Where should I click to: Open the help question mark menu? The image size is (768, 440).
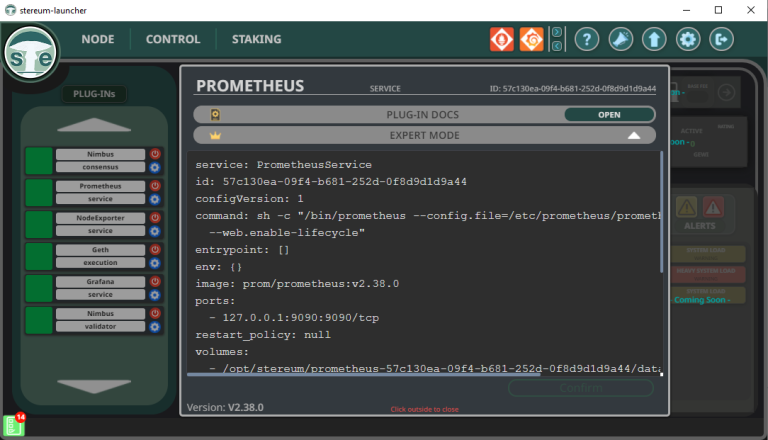tap(587, 39)
